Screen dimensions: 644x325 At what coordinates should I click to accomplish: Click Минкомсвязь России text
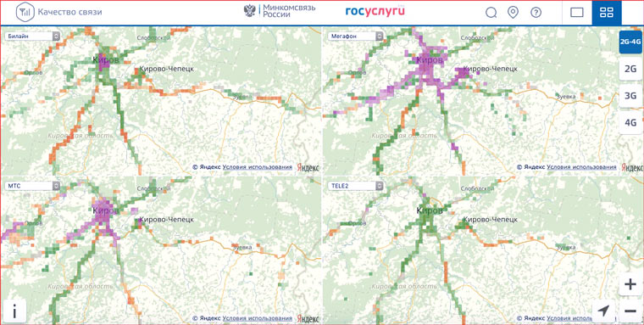tap(289, 11)
